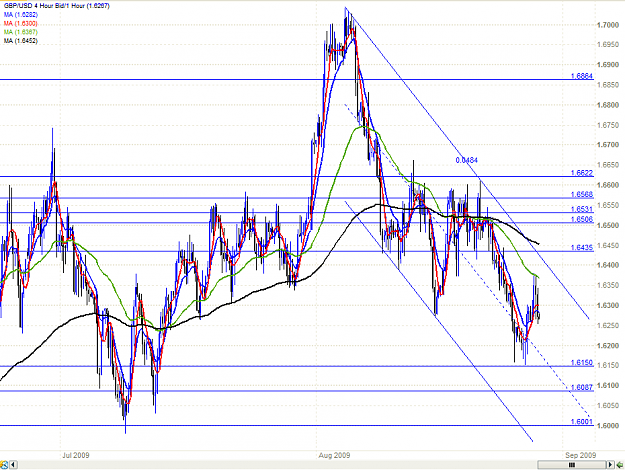The width and height of the screenshot is (625, 470).
Task: Click the 1.7000 price axis label
Action: [x=608, y=25]
